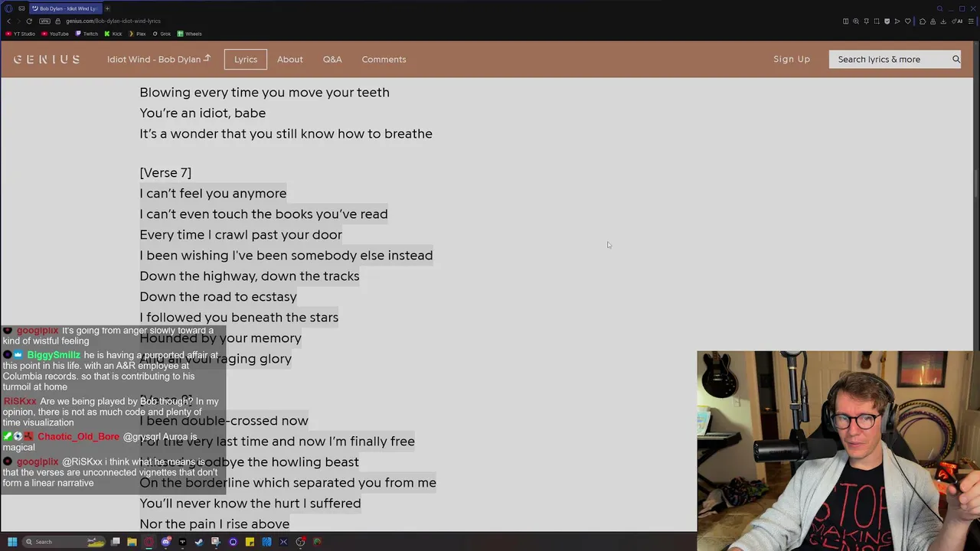Click the tab search magnifier in title bar
This screenshot has width=980, height=551.
(x=940, y=8)
